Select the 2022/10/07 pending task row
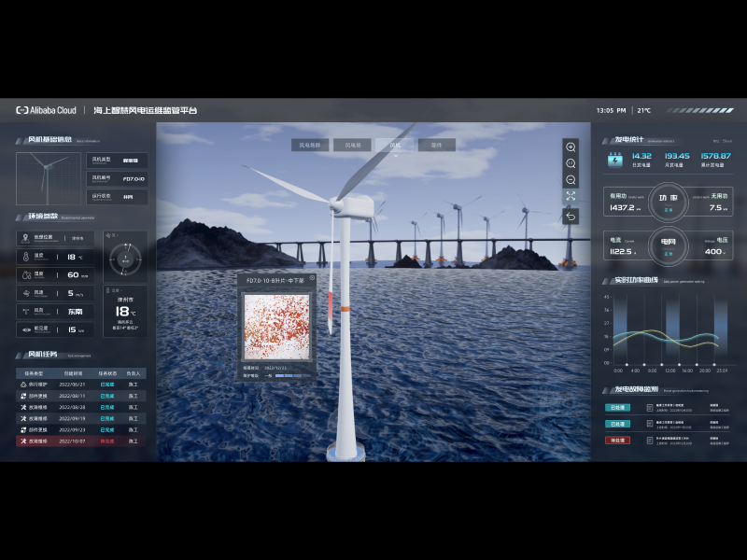The image size is (747, 560). pyautogui.click(x=81, y=441)
